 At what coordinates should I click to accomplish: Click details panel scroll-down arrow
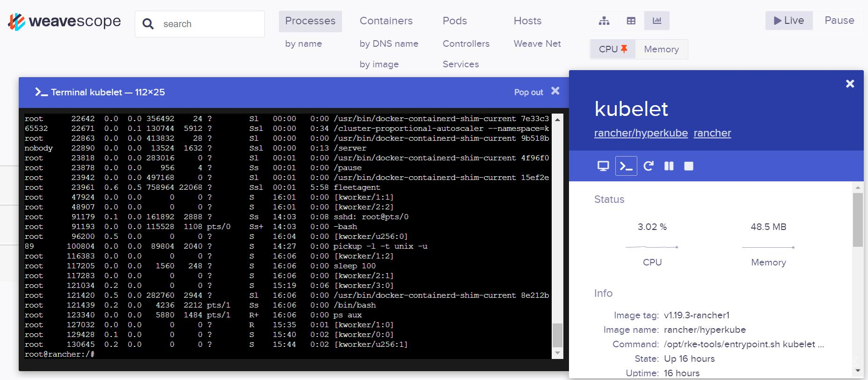pos(858,371)
